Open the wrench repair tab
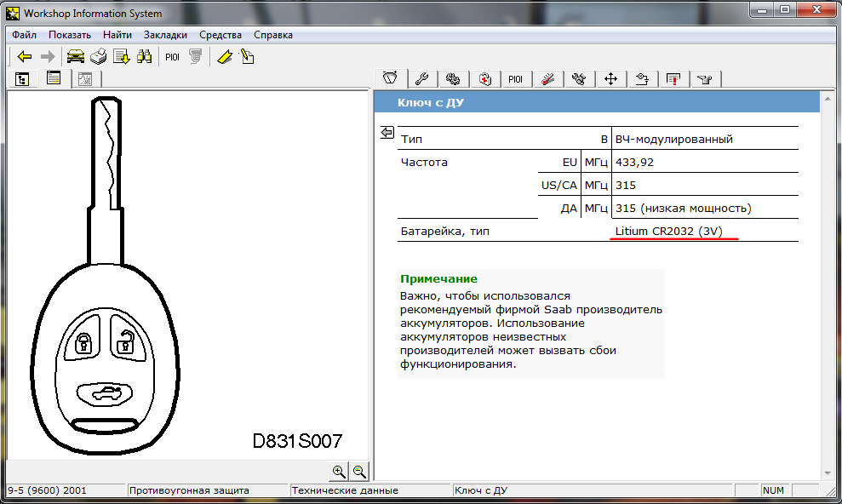The width and height of the screenshot is (842, 504). (421, 79)
